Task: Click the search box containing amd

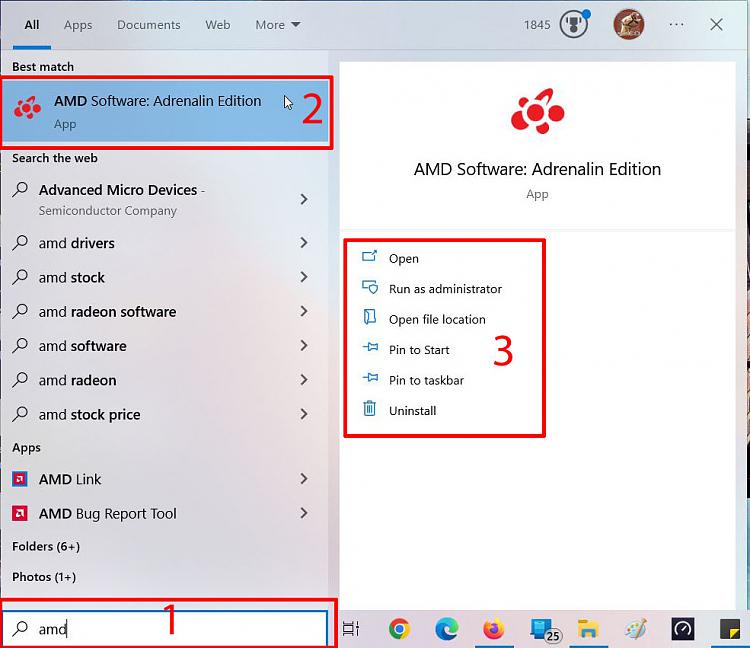Action: click(x=165, y=628)
